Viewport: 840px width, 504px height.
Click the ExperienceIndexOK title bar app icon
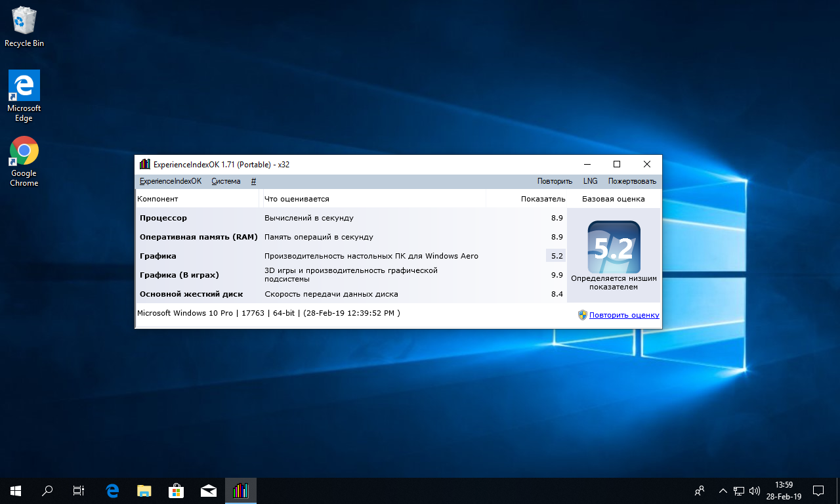click(145, 164)
